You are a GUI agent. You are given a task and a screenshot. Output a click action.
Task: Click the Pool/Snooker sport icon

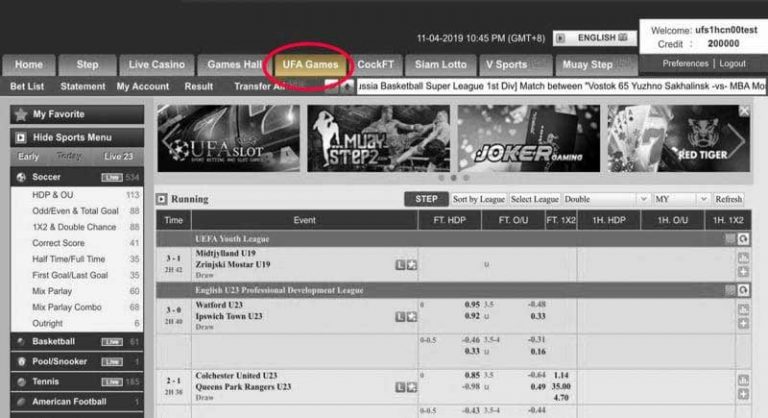[21, 362]
